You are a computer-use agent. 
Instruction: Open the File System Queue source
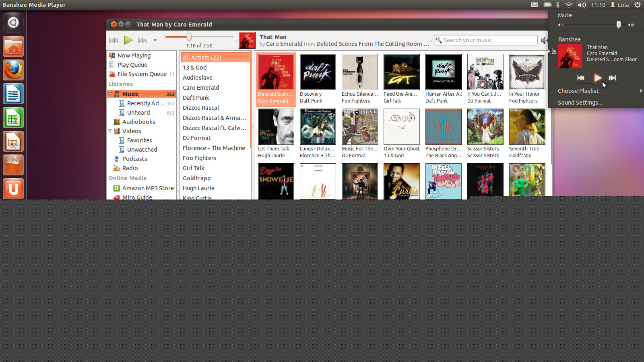click(x=142, y=74)
